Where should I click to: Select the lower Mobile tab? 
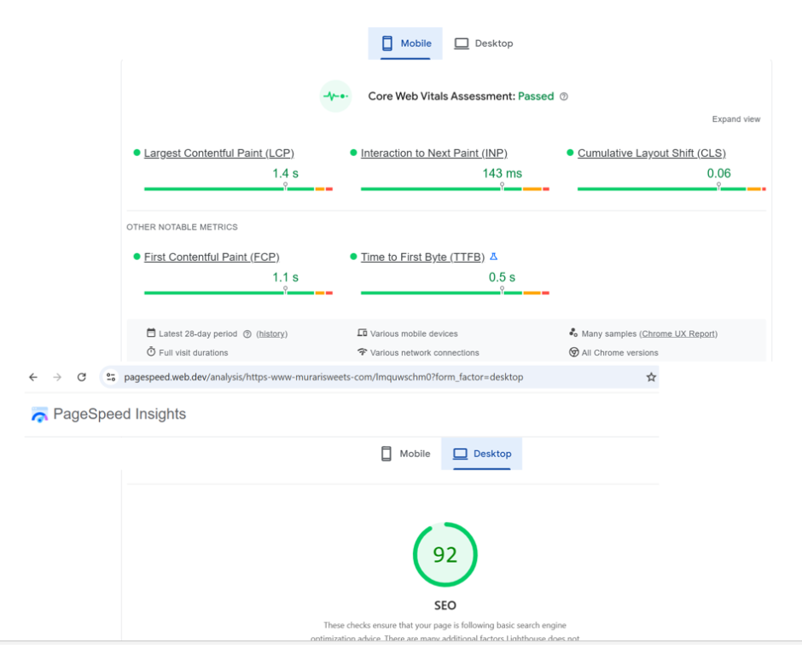point(405,454)
